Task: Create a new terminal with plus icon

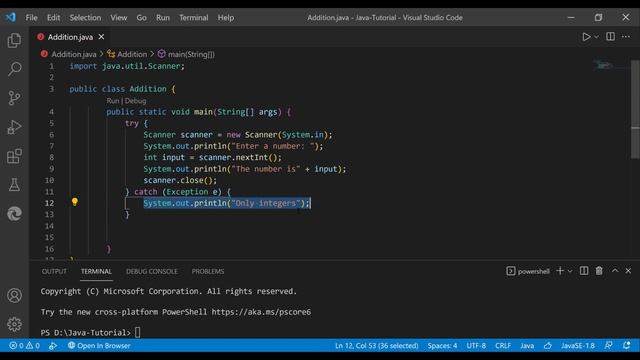Action: (560, 271)
